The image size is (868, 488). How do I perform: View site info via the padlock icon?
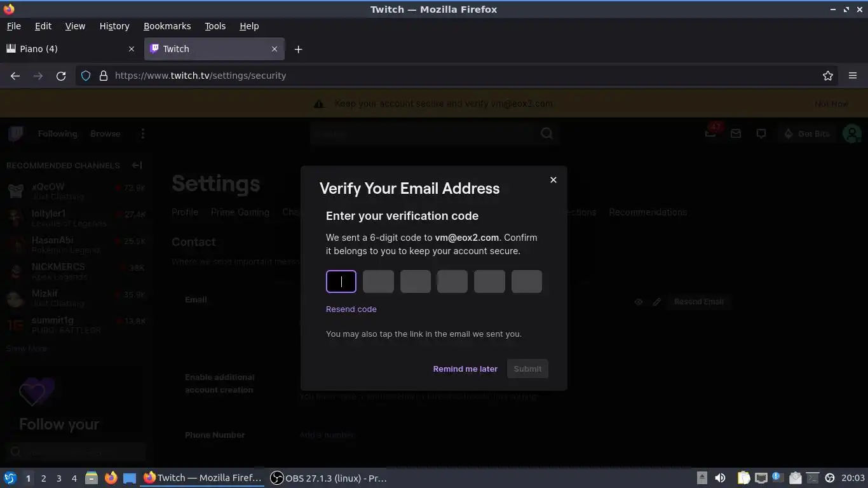click(104, 76)
